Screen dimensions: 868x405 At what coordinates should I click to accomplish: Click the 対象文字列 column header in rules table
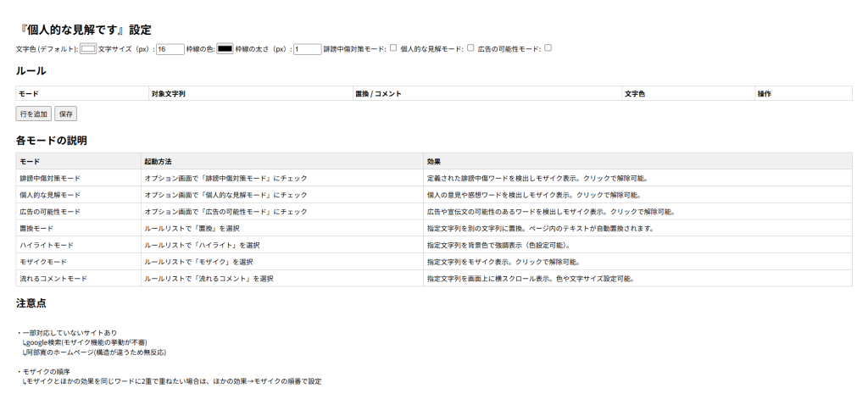pyautogui.click(x=250, y=93)
